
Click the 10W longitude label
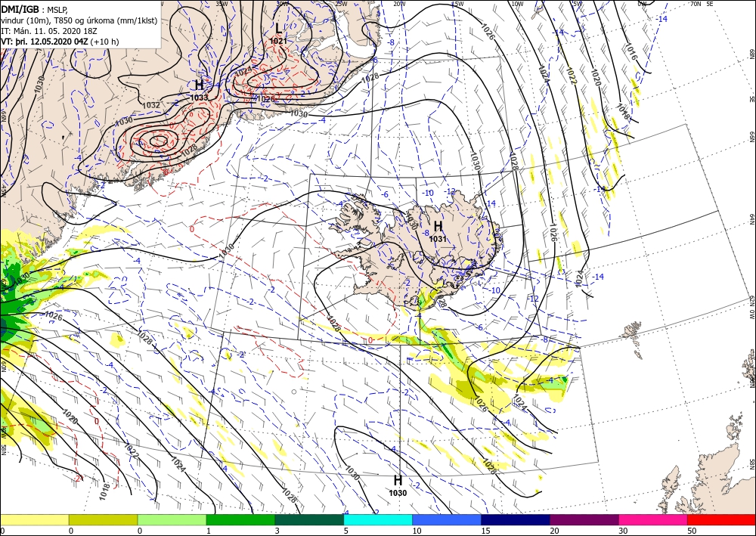[517, 3]
